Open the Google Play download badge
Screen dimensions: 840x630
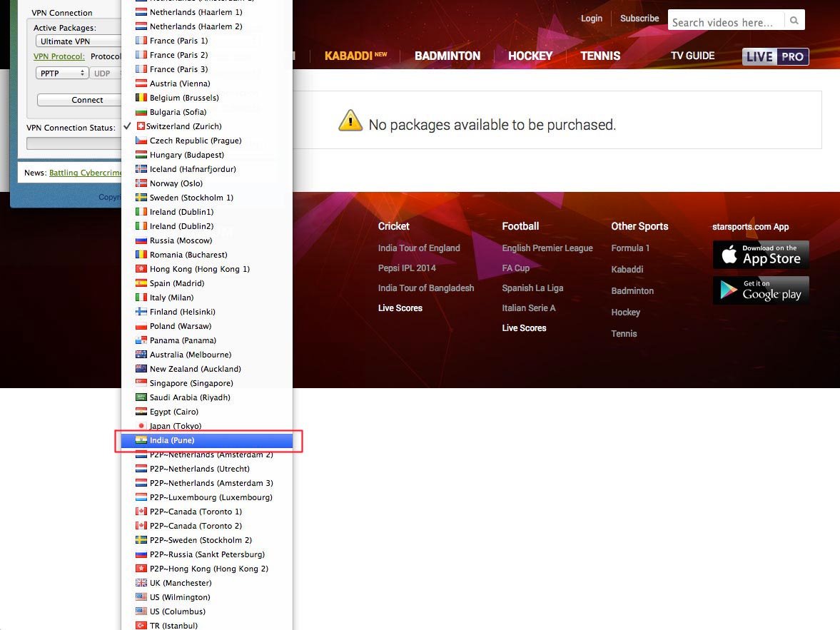click(x=761, y=290)
